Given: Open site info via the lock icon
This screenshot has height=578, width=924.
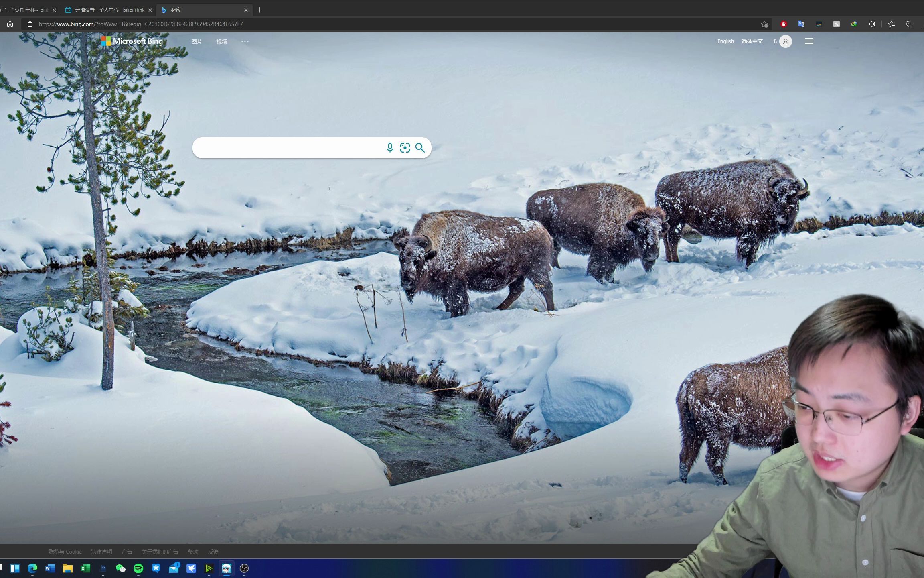Looking at the screenshot, I should 30,24.
